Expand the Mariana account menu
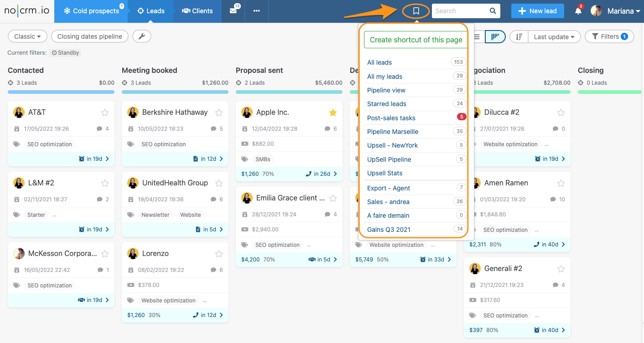The height and width of the screenshot is (343, 644). (x=618, y=10)
